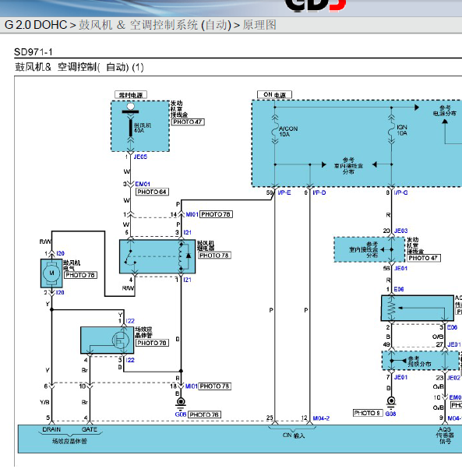Screen dimensions: 462x476
Task: Select connector label JE03
Action: pos(400,231)
